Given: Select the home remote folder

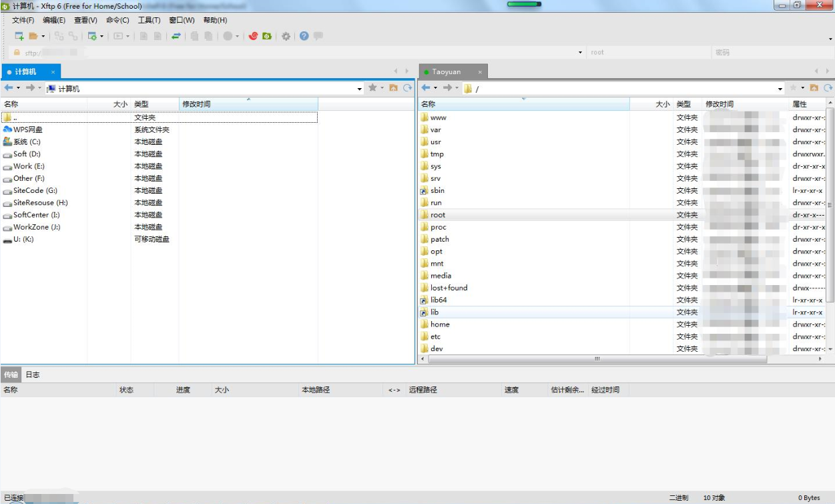Looking at the screenshot, I should (x=435, y=324).
